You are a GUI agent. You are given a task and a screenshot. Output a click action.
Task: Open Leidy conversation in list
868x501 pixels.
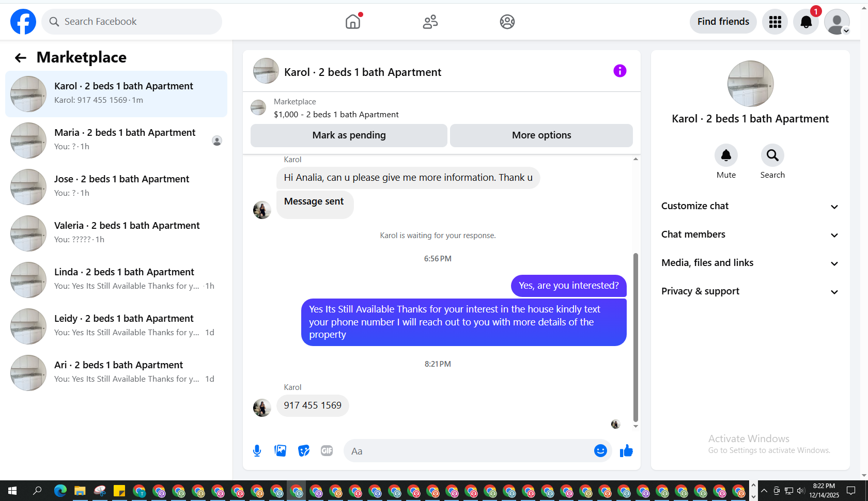(x=116, y=326)
